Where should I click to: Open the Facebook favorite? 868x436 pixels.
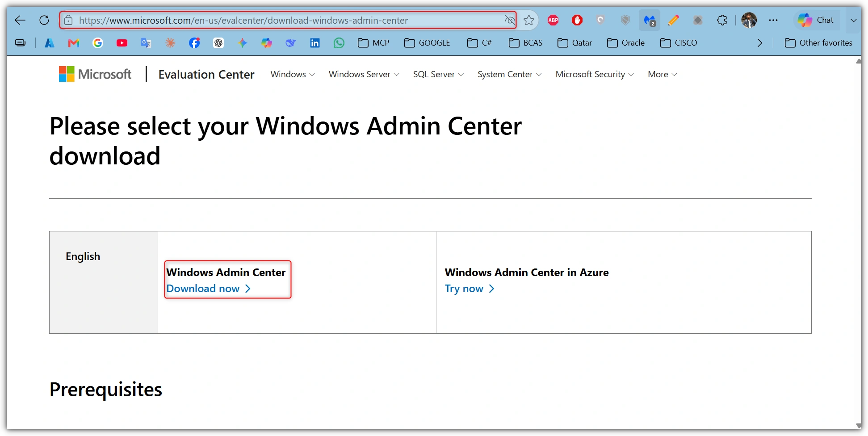tap(194, 43)
